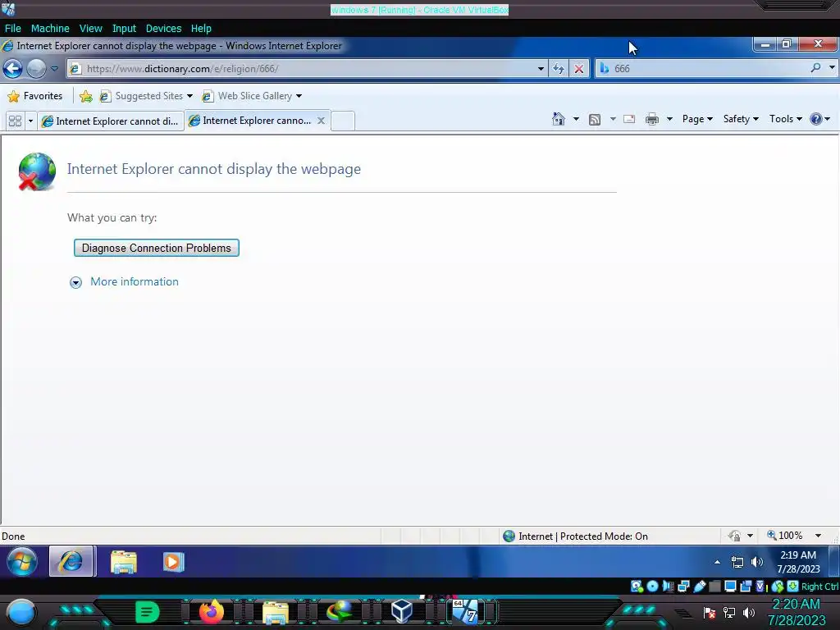Click the magnifier search icon
This screenshot has width=840, height=630.
click(x=815, y=68)
